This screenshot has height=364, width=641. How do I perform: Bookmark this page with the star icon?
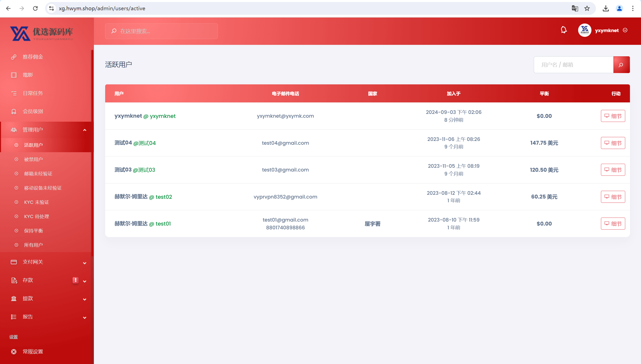coord(587,9)
